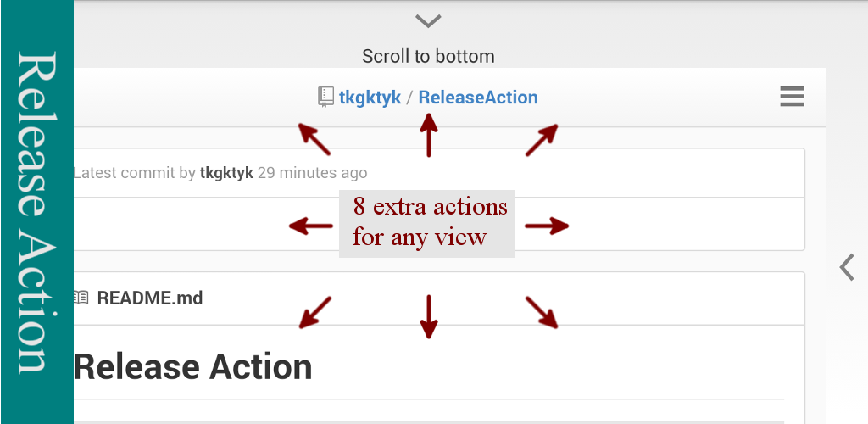Screen dimensions: 868x424
Task: Click the right-pointing red arrow
Action: coord(547,226)
